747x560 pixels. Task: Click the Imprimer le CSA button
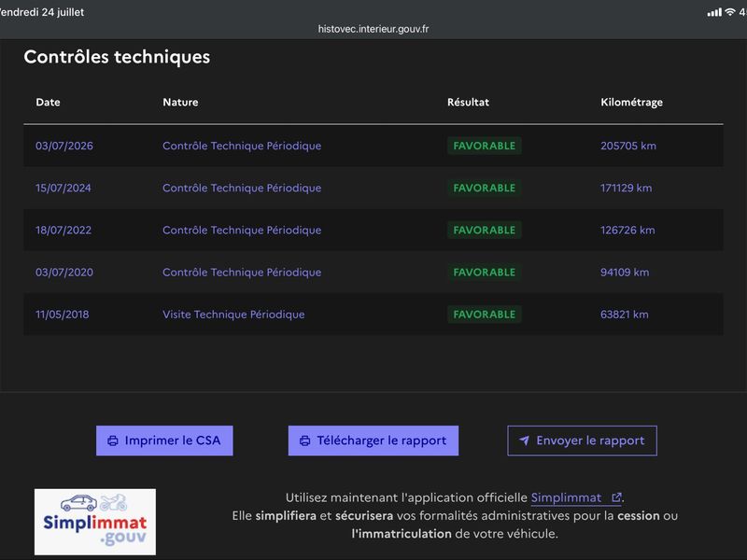[164, 441]
